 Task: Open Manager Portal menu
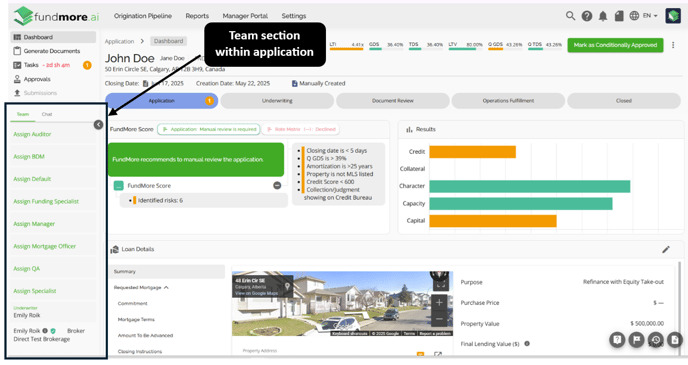[245, 16]
